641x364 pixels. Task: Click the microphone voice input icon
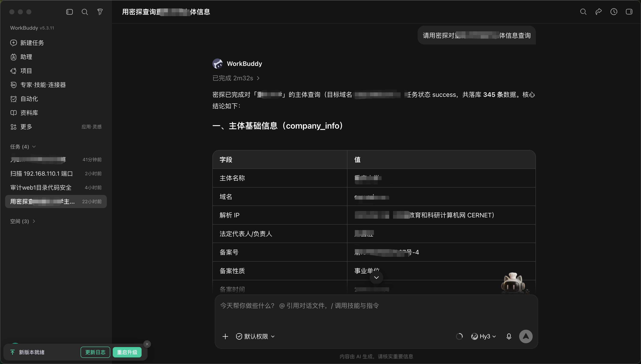(509, 336)
